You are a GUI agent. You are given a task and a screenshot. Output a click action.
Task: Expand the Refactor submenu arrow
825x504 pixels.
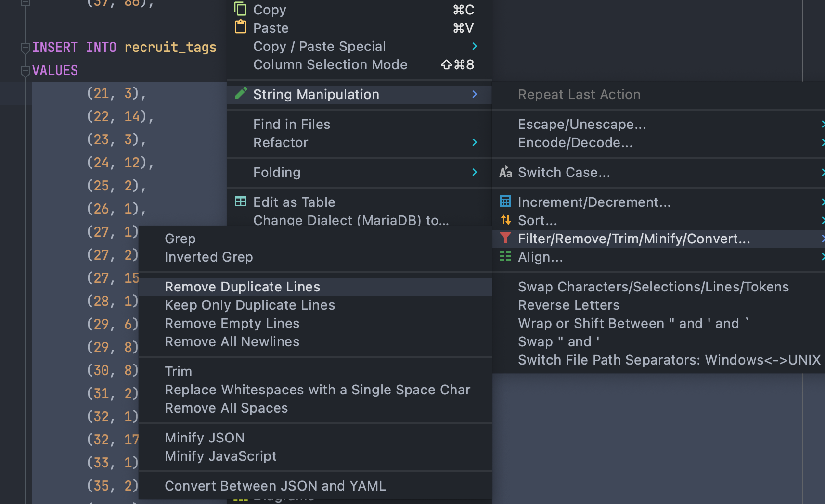coord(475,142)
